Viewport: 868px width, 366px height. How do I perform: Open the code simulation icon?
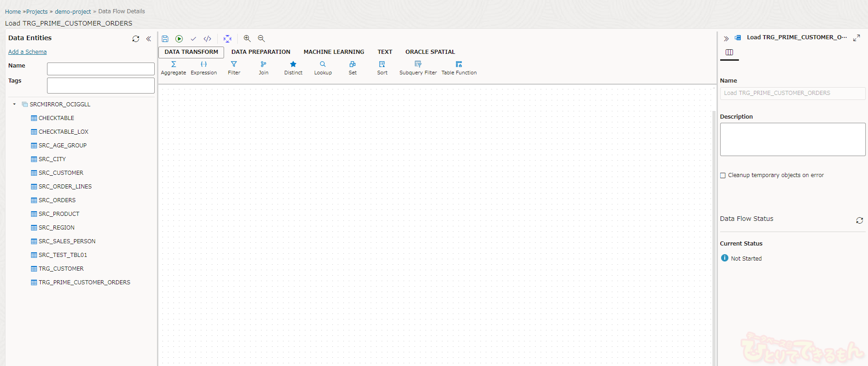[x=208, y=39]
